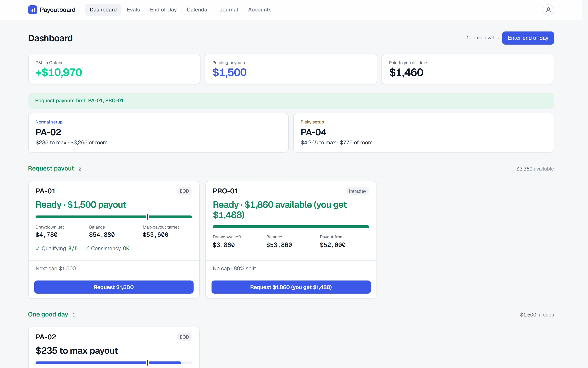
Task: Click the One good day section heading
Action: pos(48,314)
